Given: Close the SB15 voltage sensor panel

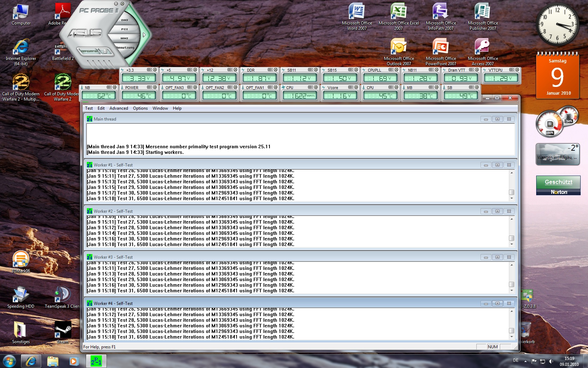Looking at the screenshot, I should pyautogui.click(x=356, y=70).
